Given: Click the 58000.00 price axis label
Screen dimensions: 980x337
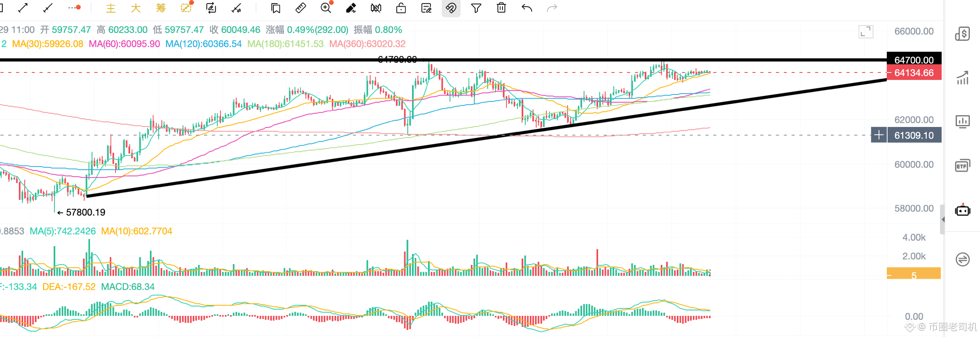Looking at the screenshot, I should click(914, 208).
